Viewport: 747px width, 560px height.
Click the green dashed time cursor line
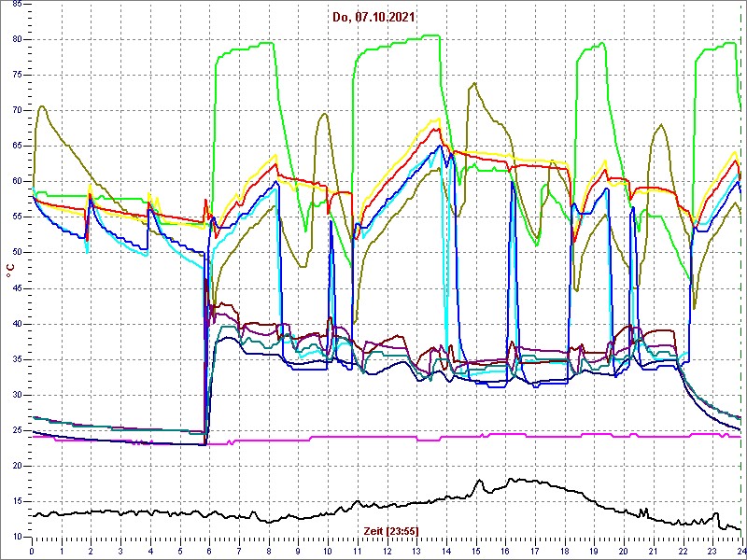pos(740,280)
